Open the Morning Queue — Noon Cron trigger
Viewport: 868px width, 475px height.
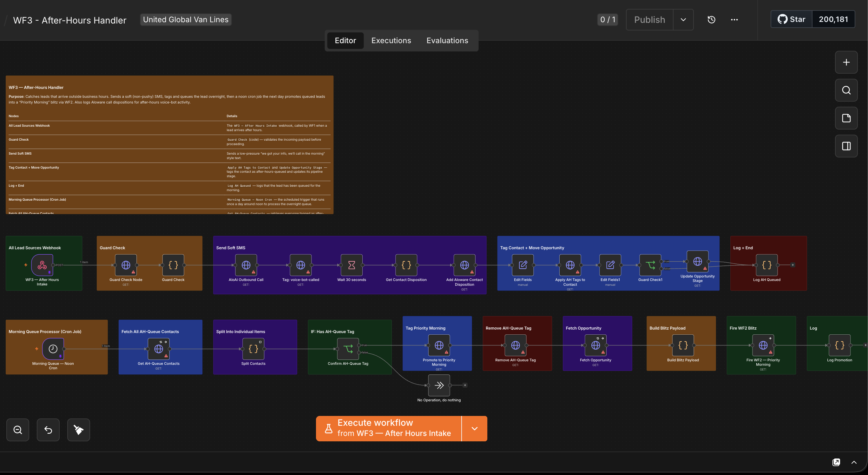(x=53, y=349)
